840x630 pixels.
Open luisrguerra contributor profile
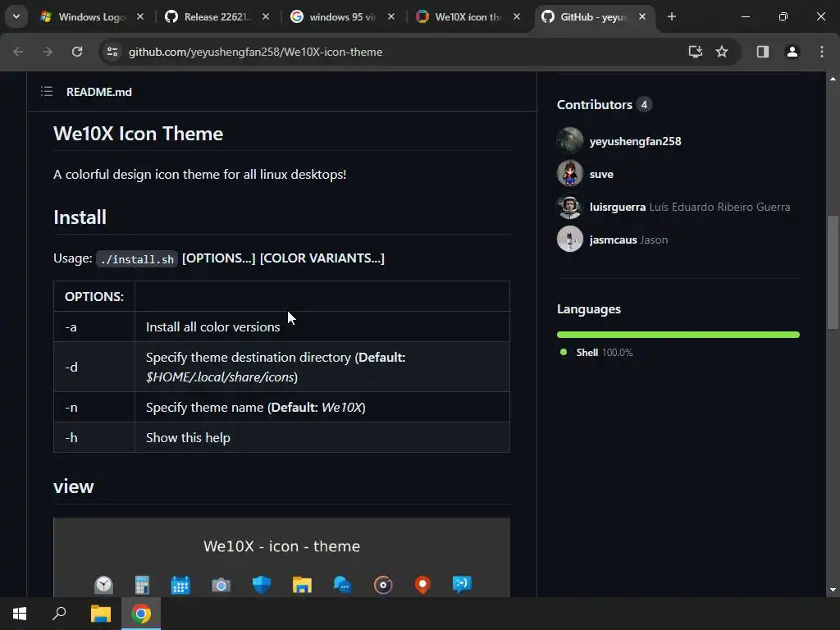(618, 207)
